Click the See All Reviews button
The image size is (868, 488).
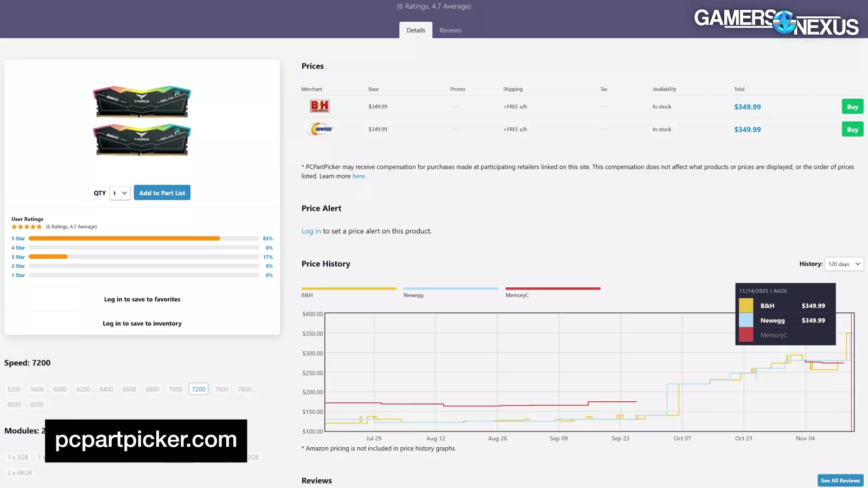coord(840,480)
